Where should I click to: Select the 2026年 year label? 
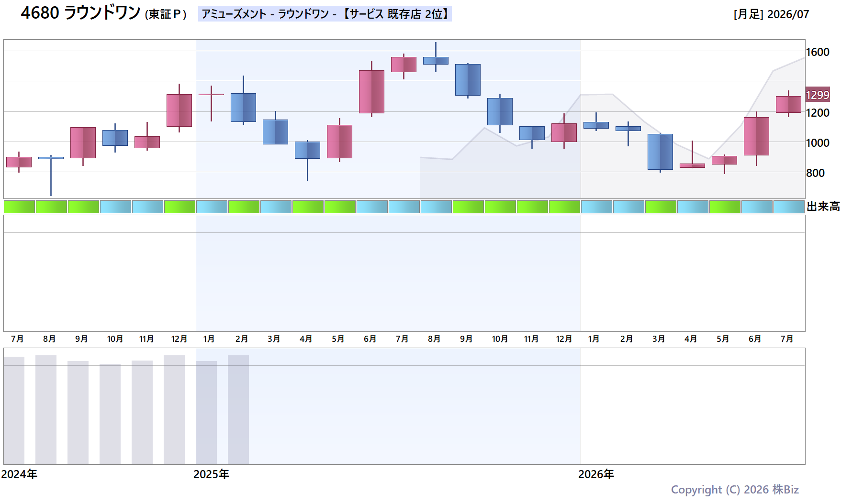tap(596, 474)
